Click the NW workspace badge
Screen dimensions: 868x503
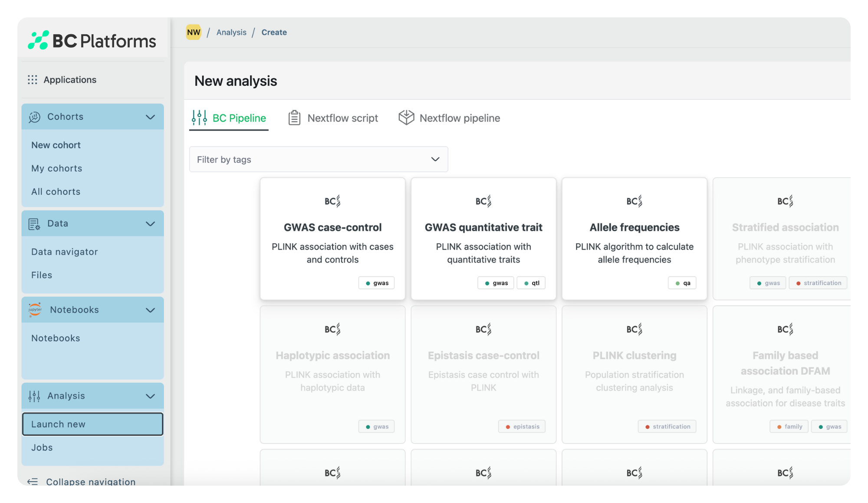194,32
